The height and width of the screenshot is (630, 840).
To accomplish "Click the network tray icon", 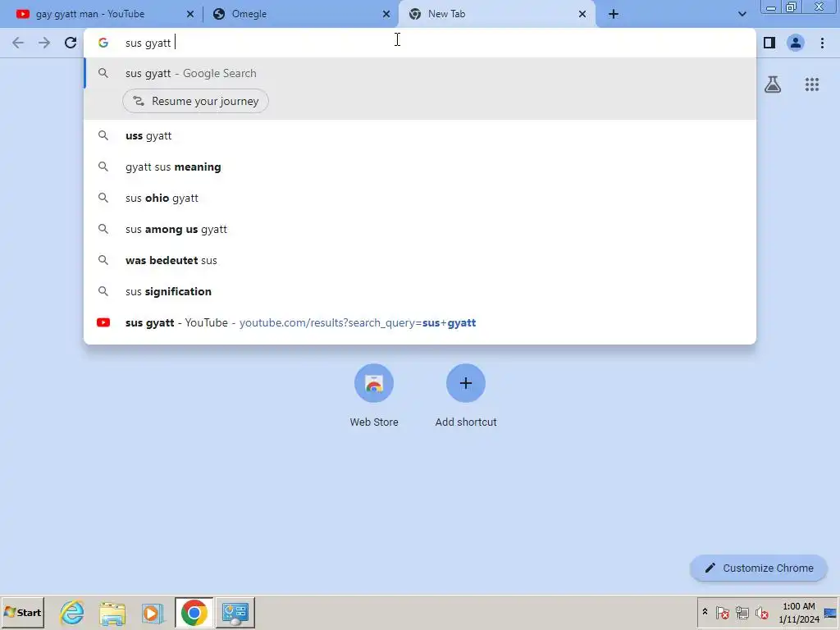I will pyautogui.click(x=742, y=612).
